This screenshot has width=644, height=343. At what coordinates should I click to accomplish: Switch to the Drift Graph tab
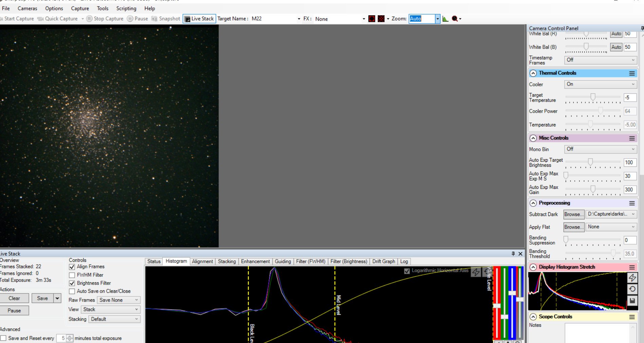point(384,261)
